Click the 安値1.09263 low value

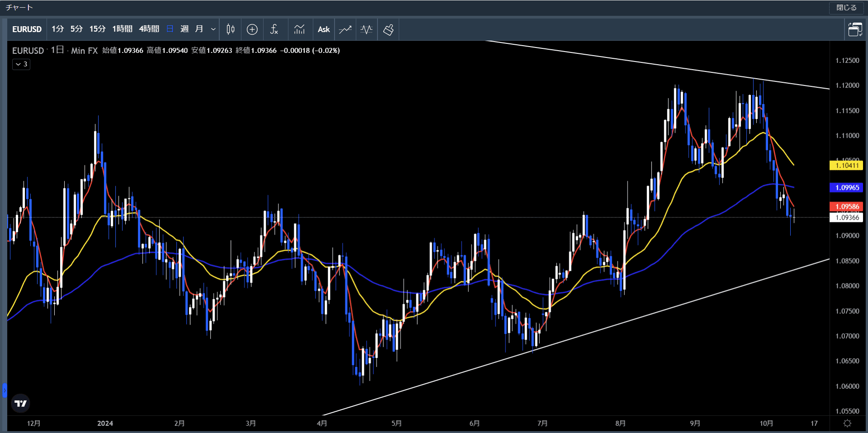212,51
